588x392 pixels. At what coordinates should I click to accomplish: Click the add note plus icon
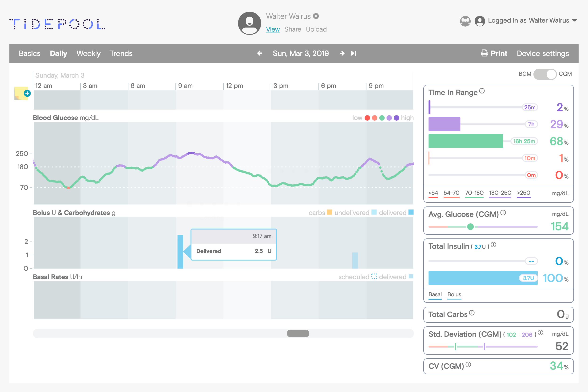(x=27, y=94)
